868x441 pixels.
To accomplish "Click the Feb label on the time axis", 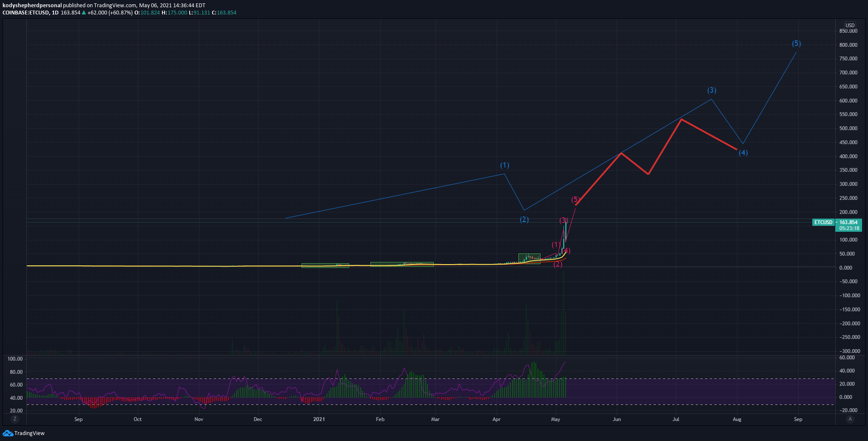I will 380,419.
